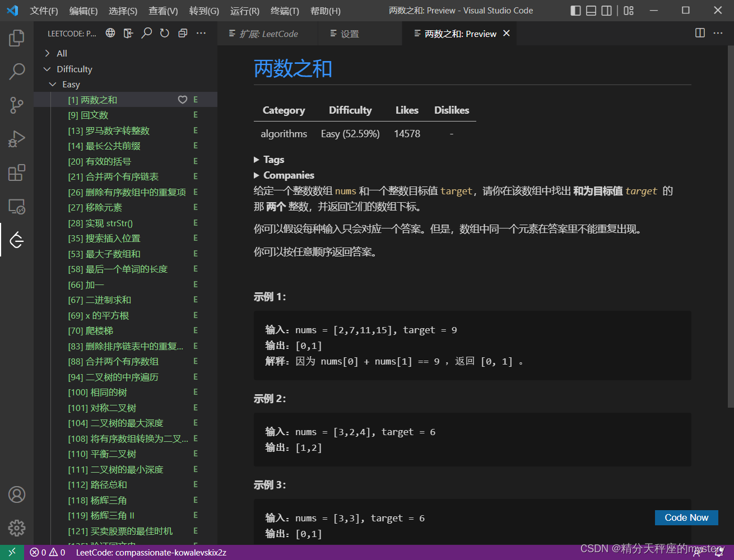Toggle the bottom panel visibility
The width and height of the screenshot is (734, 560).
(x=591, y=11)
